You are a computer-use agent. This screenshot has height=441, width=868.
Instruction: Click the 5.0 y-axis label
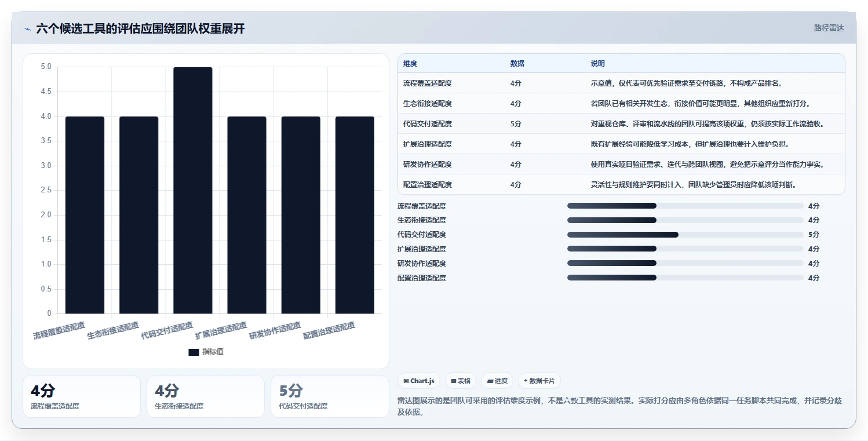tap(46, 67)
